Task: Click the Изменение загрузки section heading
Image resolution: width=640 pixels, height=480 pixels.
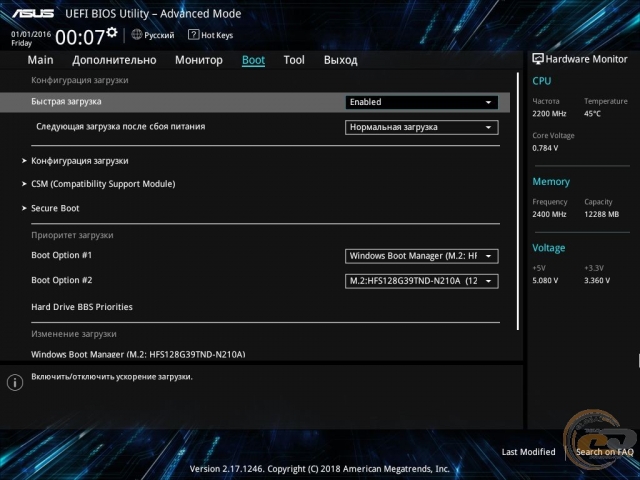Action: [74, 334]
